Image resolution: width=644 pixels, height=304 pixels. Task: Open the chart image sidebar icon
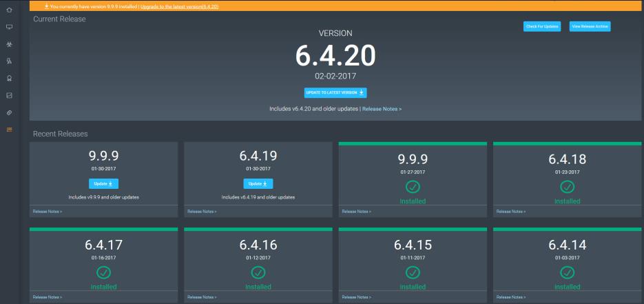[10, 94]
